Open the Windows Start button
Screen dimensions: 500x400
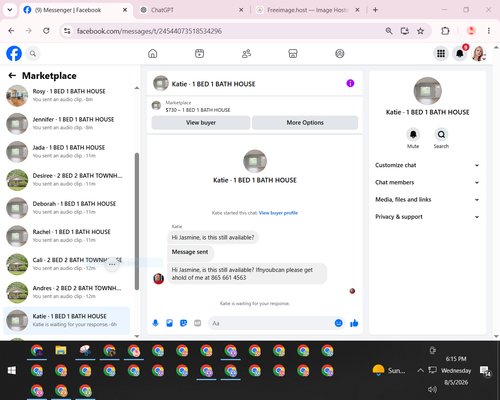click(x=12, y=370)
